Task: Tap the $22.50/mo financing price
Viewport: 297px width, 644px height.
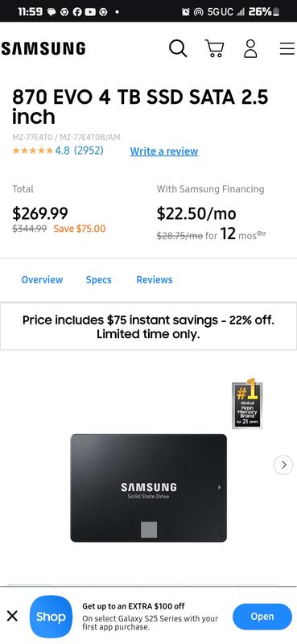Action: [196, 213]
